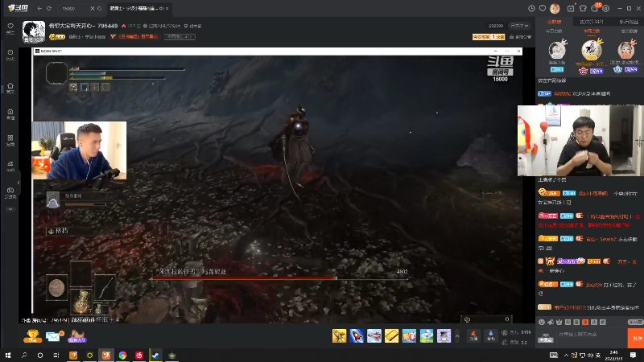The height and width of the screenshot is (362, 644).
Task: Open emoji picker in chat toolbar
Action: click(x=542, y=323)
